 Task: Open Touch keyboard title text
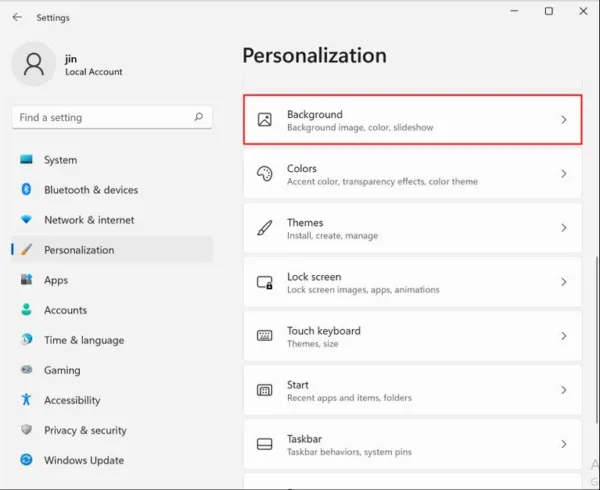click(x=324, y=331)
